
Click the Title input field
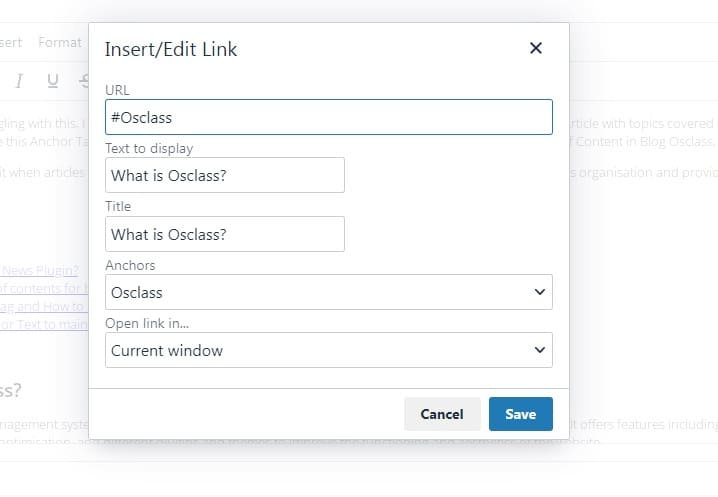coord(224,234)
